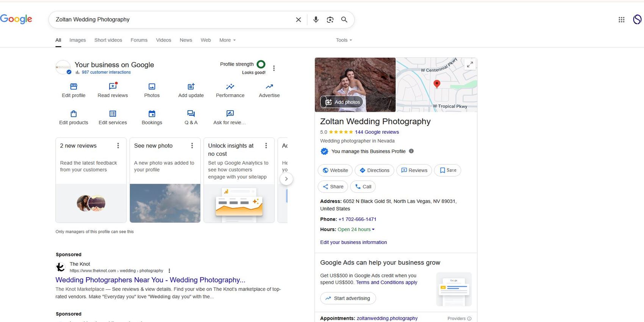Open the Tools dropdown
This screenshot has height=322, width=644.
[x=344, y=40]
